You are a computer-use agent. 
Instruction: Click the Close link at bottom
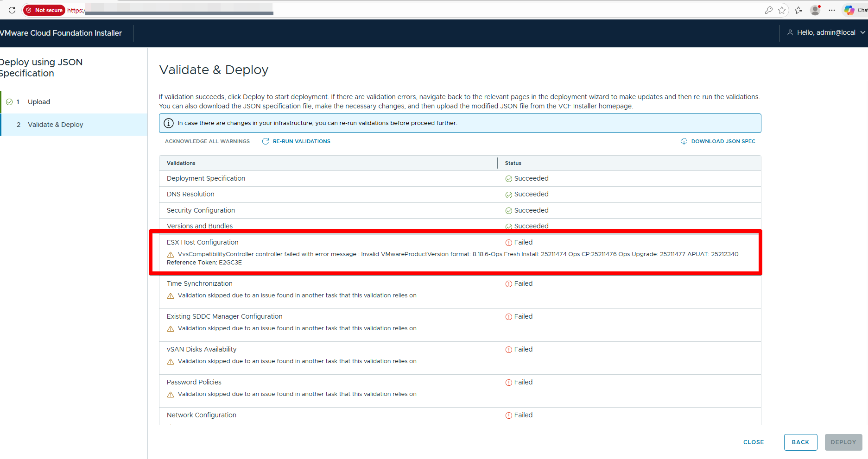[754, 442]
